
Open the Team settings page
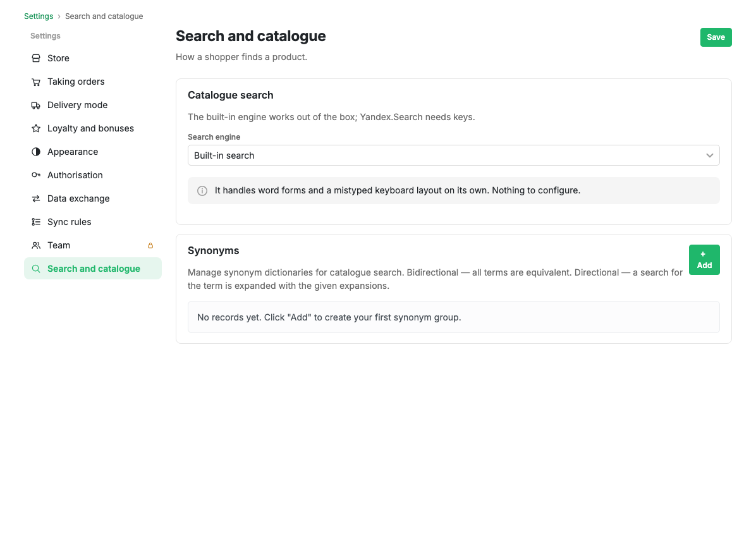click(92, 245)
